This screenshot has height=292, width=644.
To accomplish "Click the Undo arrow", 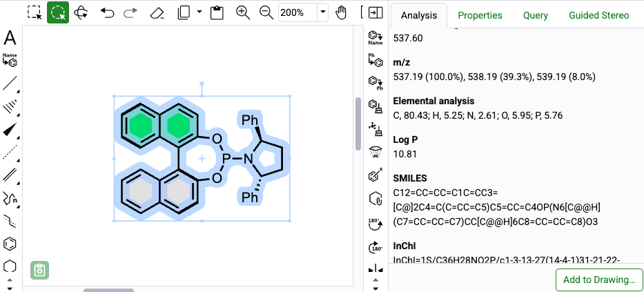I will tap(106, 12).
